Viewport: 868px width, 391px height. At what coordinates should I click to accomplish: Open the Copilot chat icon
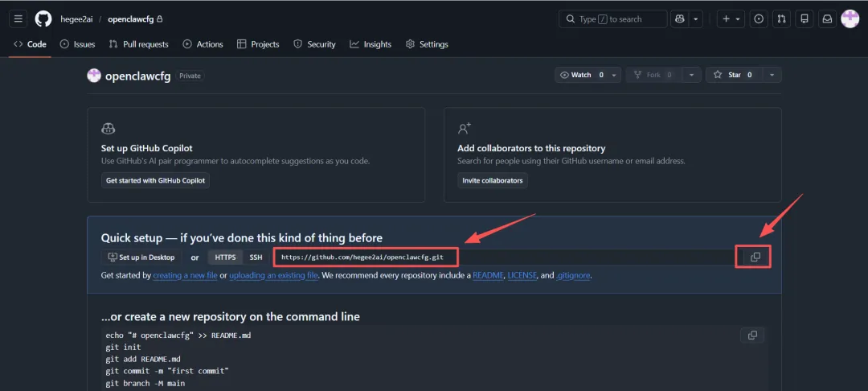click(x=679, y=19)
